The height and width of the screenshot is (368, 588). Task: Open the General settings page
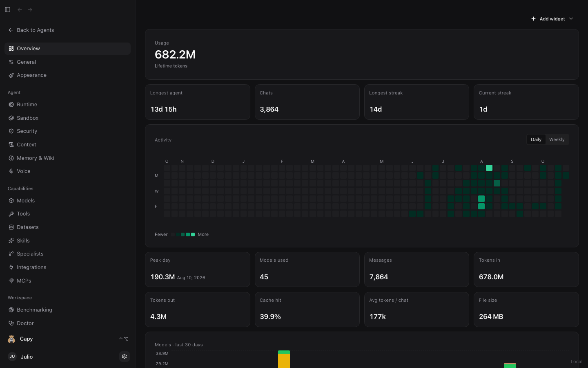pos(67,62)
